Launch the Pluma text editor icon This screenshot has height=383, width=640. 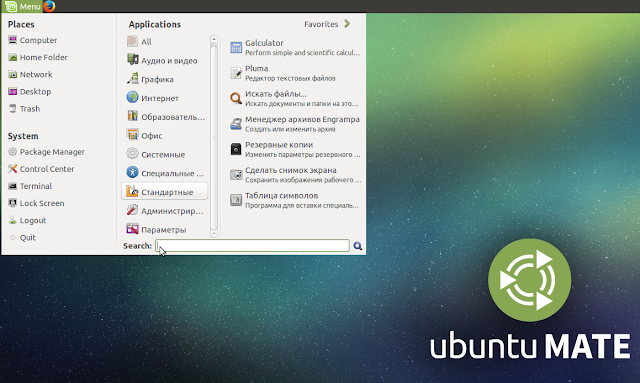[236, 73]
